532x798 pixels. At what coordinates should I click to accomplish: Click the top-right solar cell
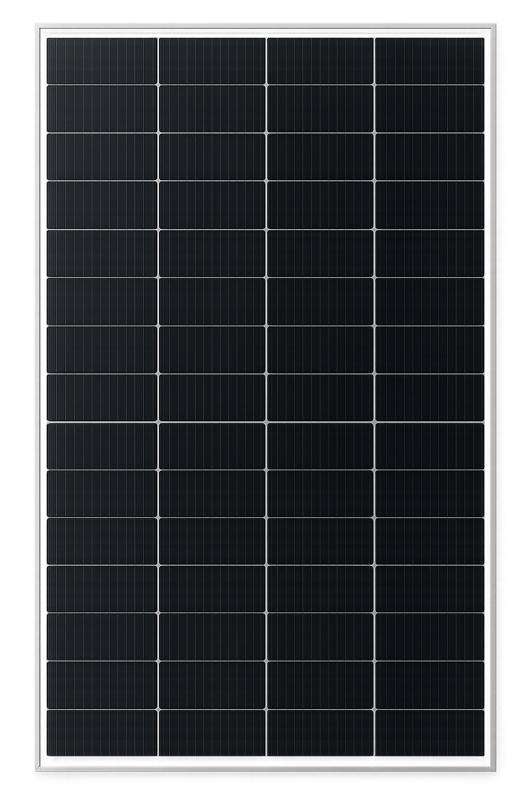[x=429, y=61]
